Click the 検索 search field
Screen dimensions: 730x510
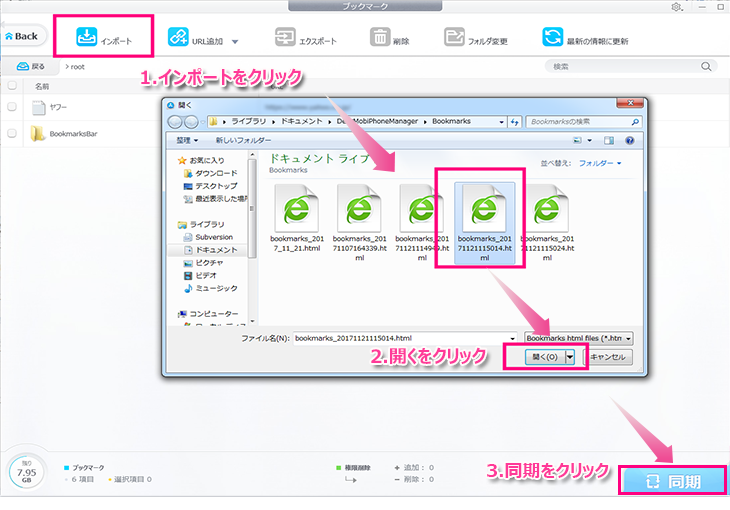tap(630, 66)
